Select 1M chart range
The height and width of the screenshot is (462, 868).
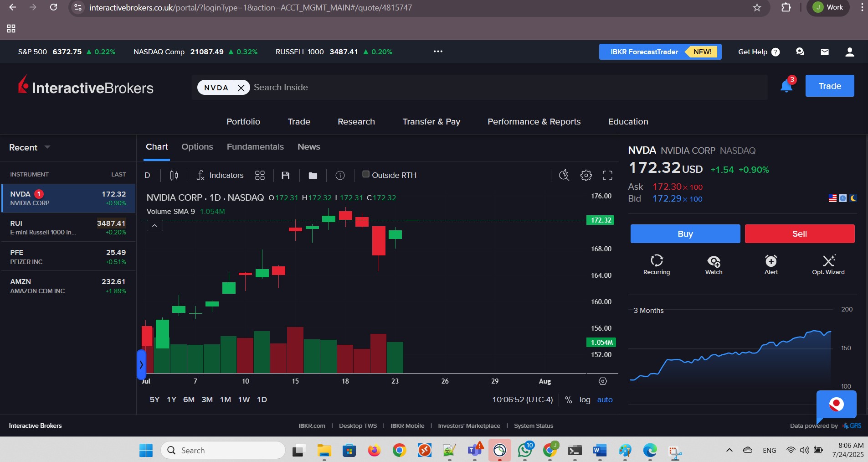(225, 400)
